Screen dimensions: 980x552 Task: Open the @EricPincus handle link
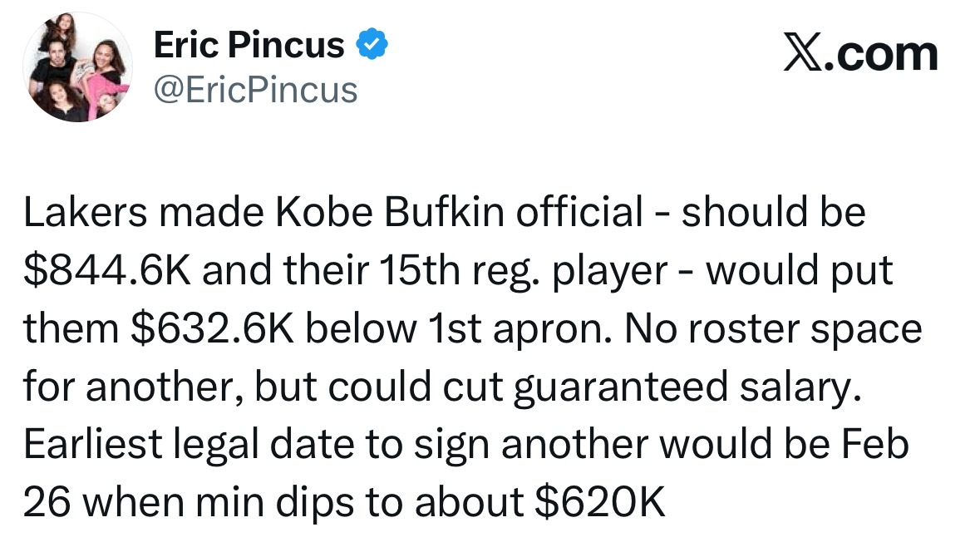(256, 89)
